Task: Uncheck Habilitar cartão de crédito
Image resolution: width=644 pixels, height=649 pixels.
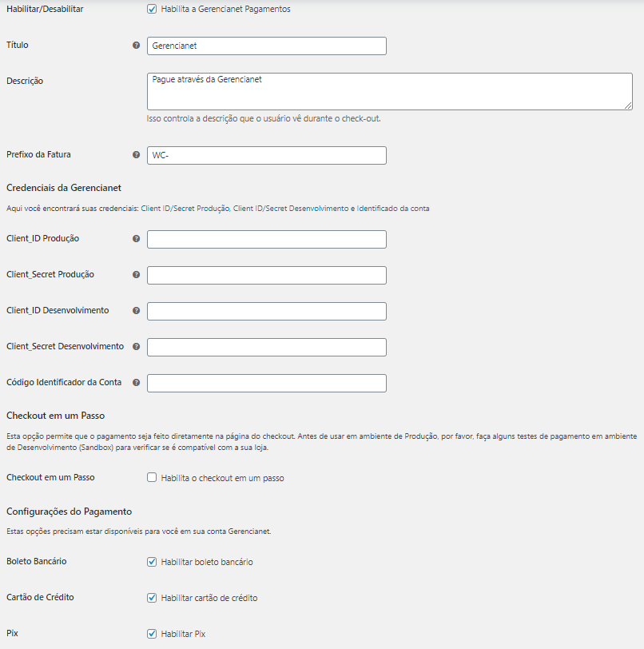Action: click(x=152, y=598)
